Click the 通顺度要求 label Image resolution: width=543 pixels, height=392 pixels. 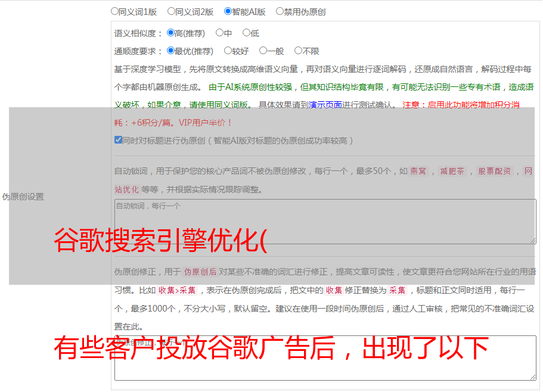[138, 52]
